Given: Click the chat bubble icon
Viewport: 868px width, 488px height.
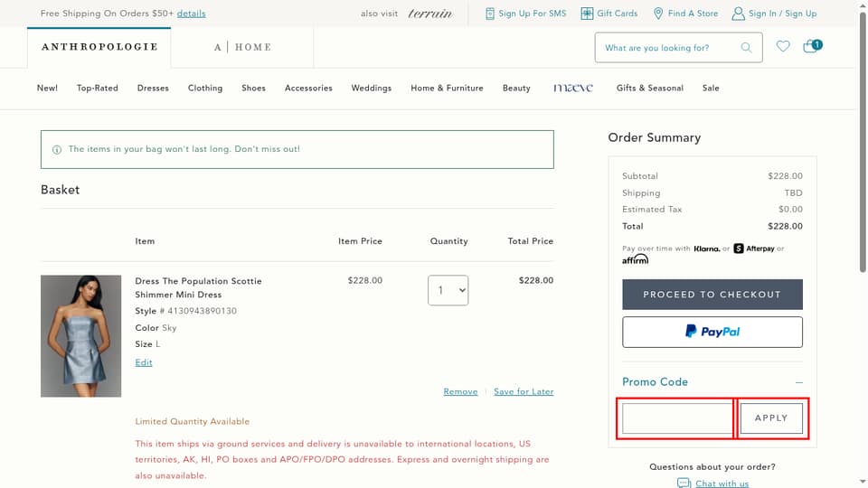Looking at the screenshot, I should pos(684,483).
